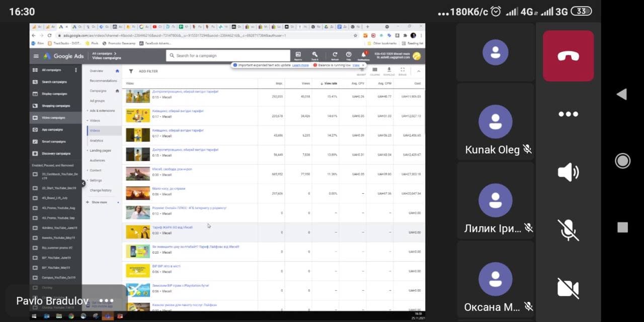Expand the Landing pages section
The width and height of the screenshot is (644, 322).
100,150
